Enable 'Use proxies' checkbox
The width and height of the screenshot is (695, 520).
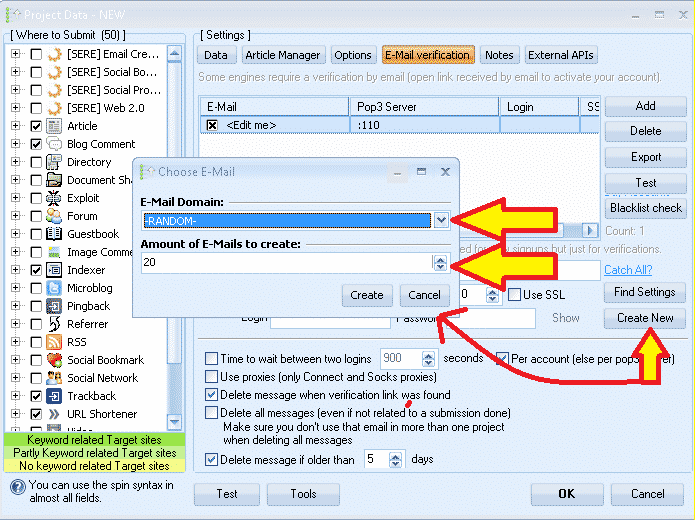211,376
